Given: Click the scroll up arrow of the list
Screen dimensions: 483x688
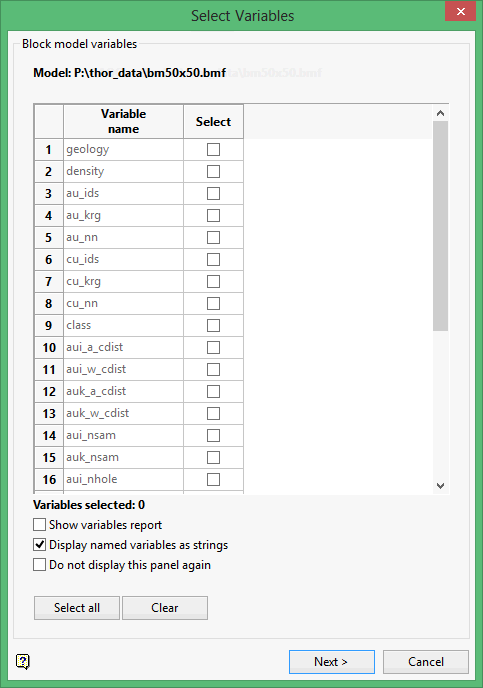Looking at the screenshot, I should (x=440, y=113).
